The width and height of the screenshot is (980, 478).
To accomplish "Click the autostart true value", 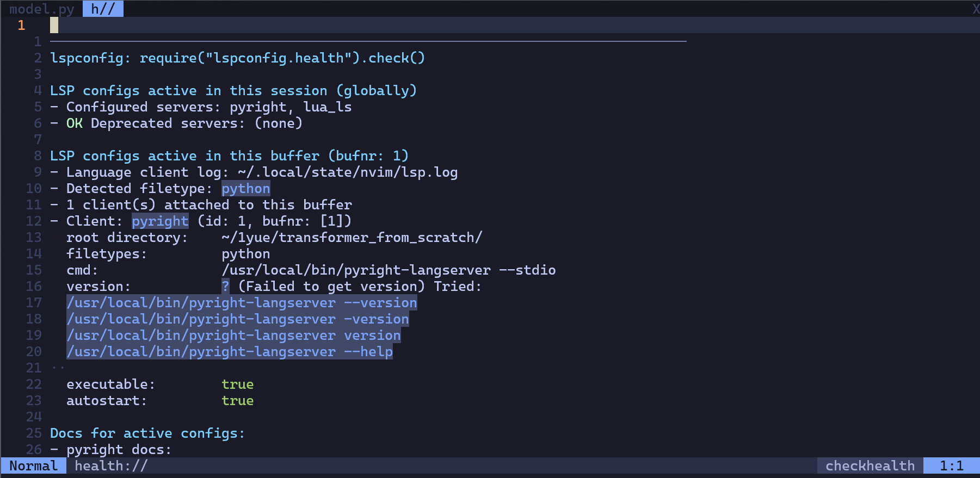I will [238, 401].
